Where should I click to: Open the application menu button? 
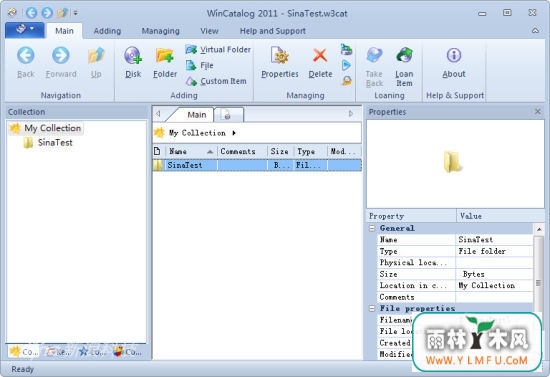[x=25, y=30]
